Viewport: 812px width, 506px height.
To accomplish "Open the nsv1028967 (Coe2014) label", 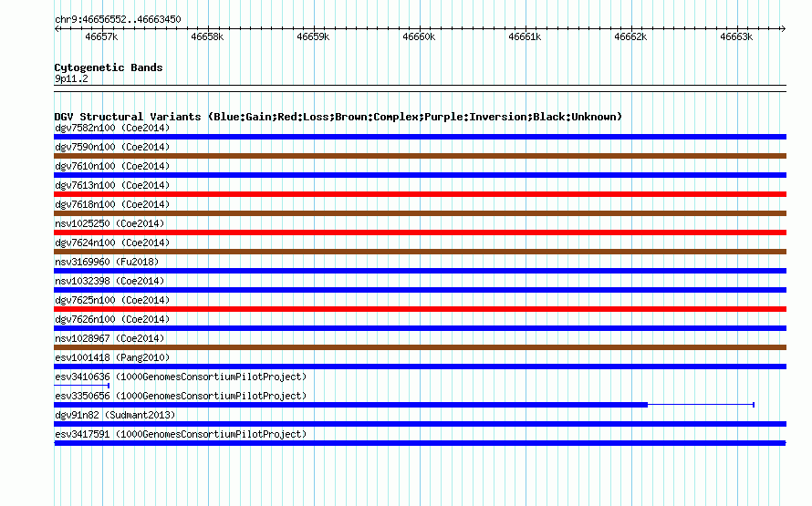I will [109, 338].
